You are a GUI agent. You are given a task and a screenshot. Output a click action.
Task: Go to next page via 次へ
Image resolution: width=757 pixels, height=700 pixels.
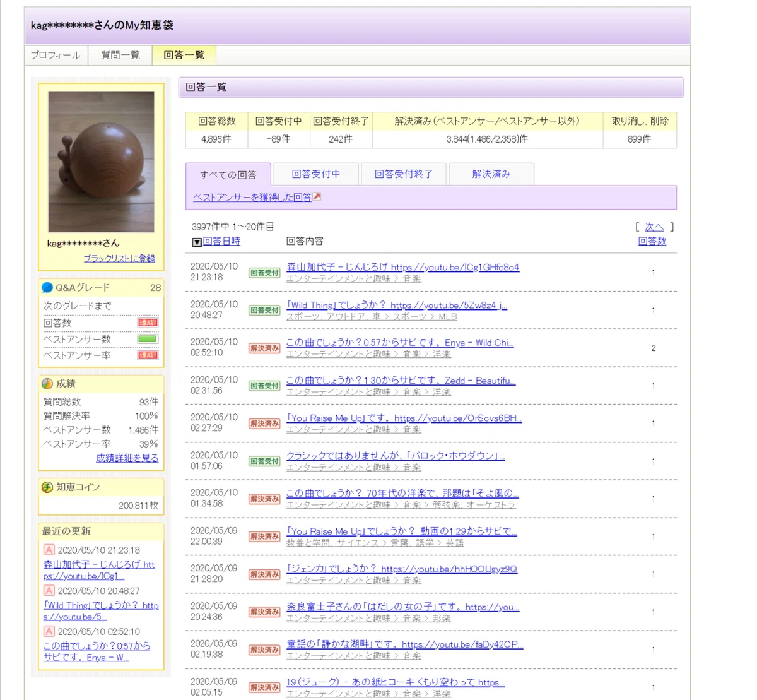pyautogui.click(x=654, y=227)
